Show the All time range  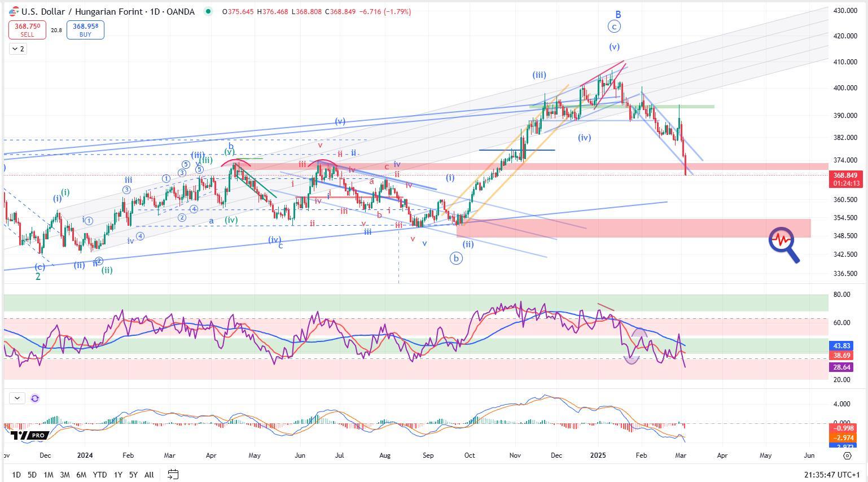(x=149, y=475)
